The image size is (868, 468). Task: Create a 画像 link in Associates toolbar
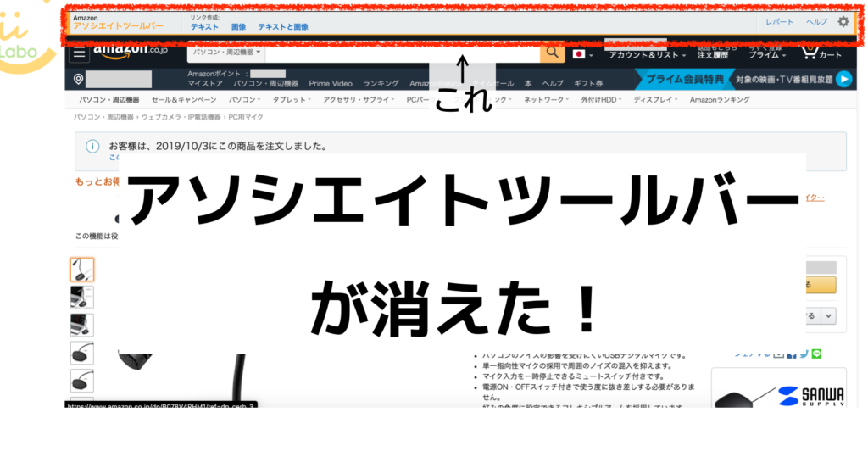[238, 26]
